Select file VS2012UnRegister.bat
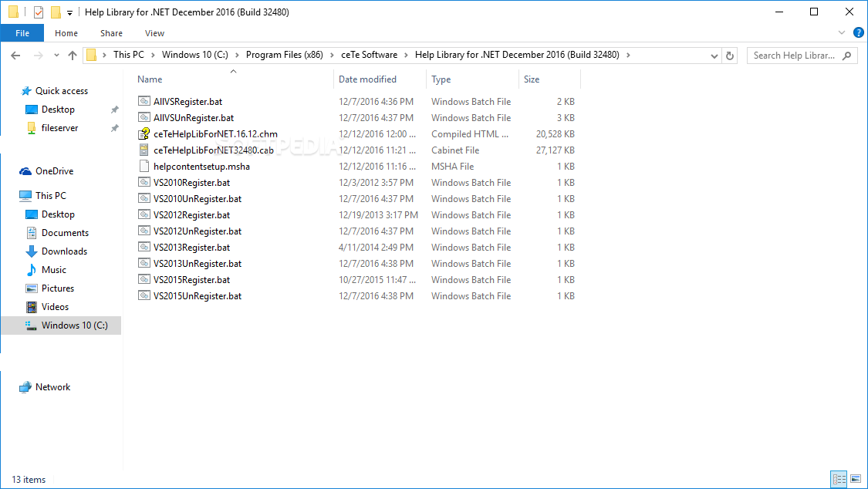Image resolution: width=868 pixels, height=489 pixels. coord(198,231)
